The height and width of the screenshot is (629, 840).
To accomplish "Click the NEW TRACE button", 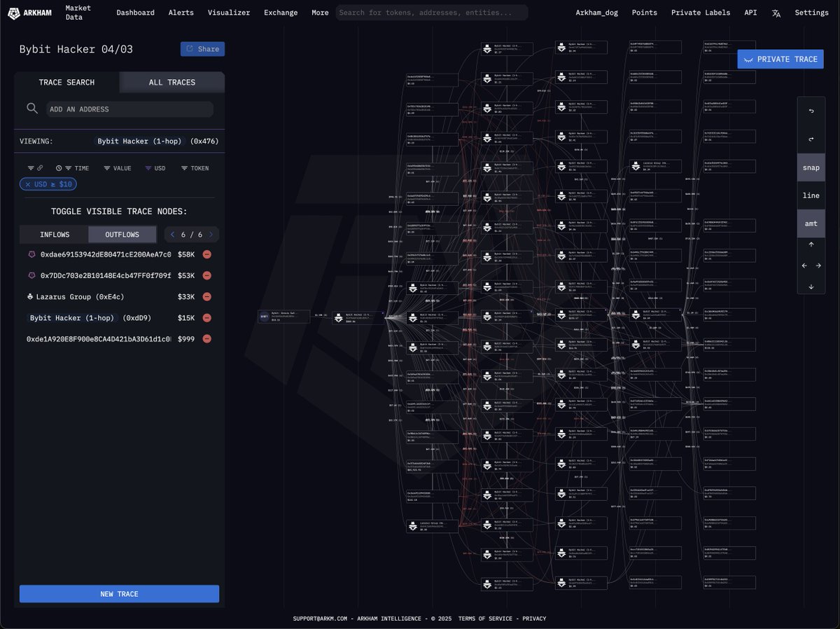I will point(119,594).
